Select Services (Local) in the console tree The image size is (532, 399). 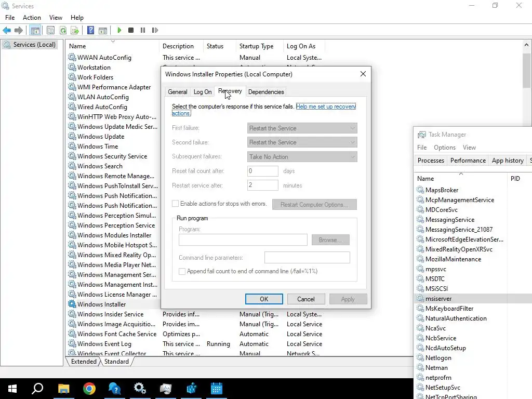pyautogui.click(x=30, y=45)
